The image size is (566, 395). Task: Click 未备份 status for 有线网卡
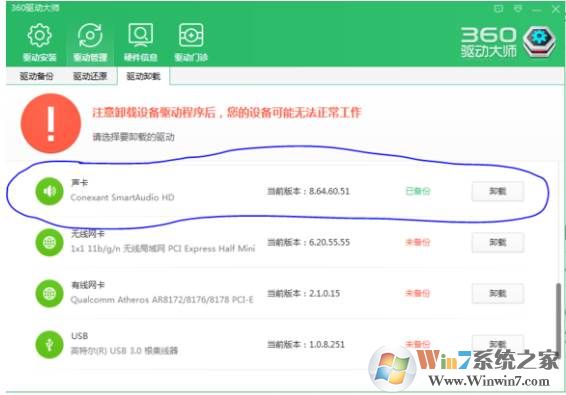[x=418, y=293]
